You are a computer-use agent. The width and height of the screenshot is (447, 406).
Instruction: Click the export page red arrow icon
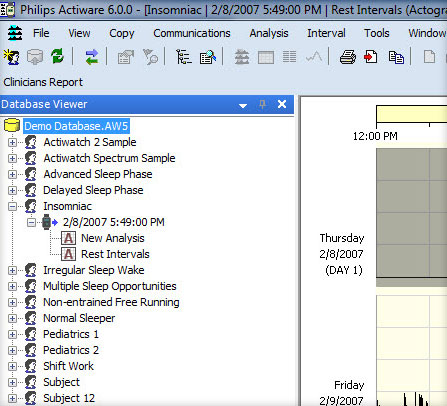[x=371, y=57]
